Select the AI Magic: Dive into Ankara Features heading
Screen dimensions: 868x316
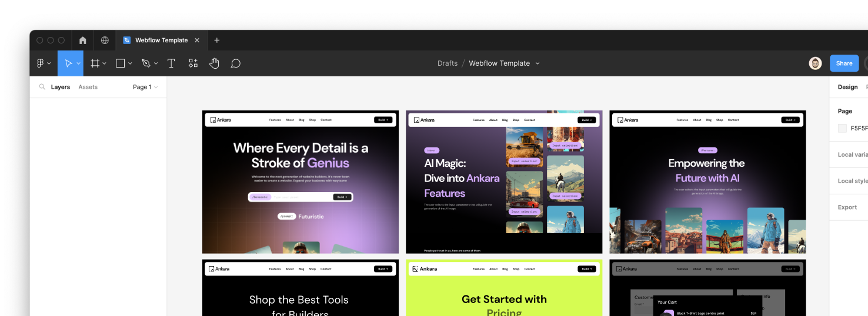click(462, 178)
